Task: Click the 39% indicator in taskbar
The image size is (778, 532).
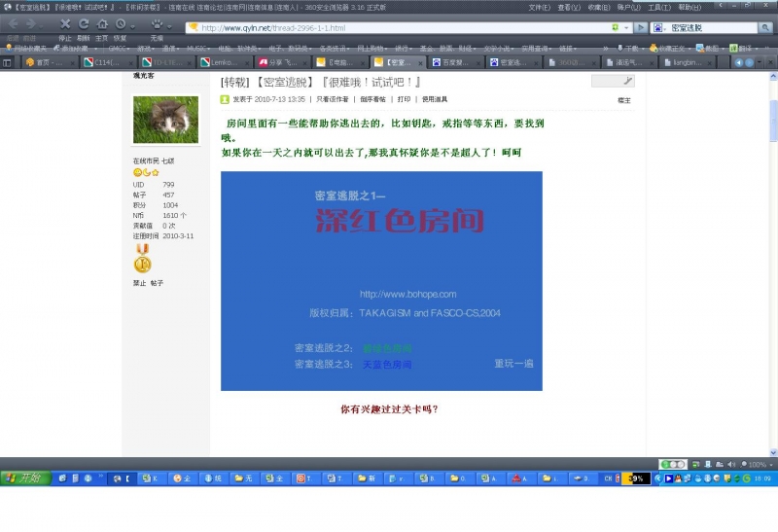Action: tap(636, 479)
